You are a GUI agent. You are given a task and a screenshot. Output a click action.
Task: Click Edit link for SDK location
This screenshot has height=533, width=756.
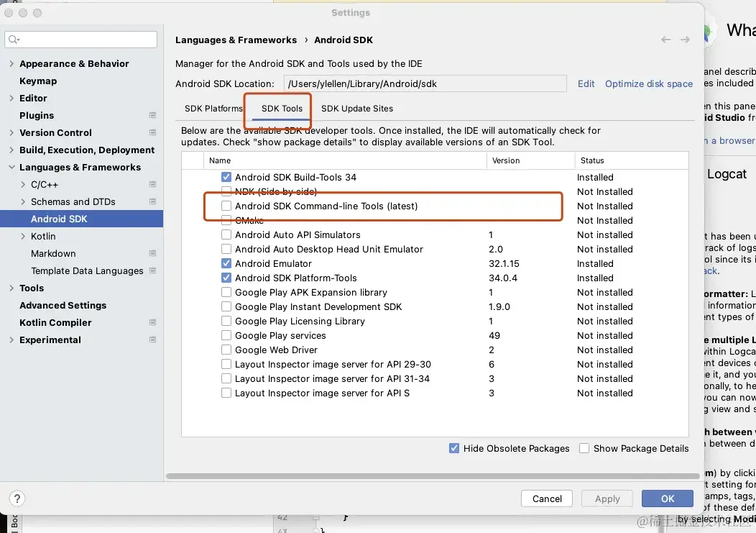[586, 84]
